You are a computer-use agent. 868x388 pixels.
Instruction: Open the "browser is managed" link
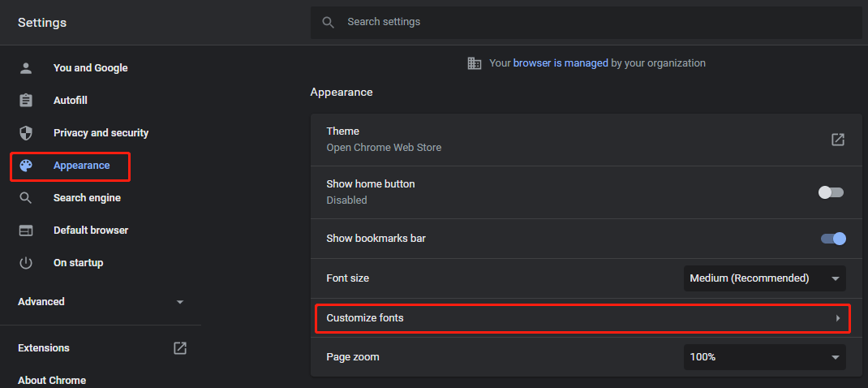pos(561,63)
